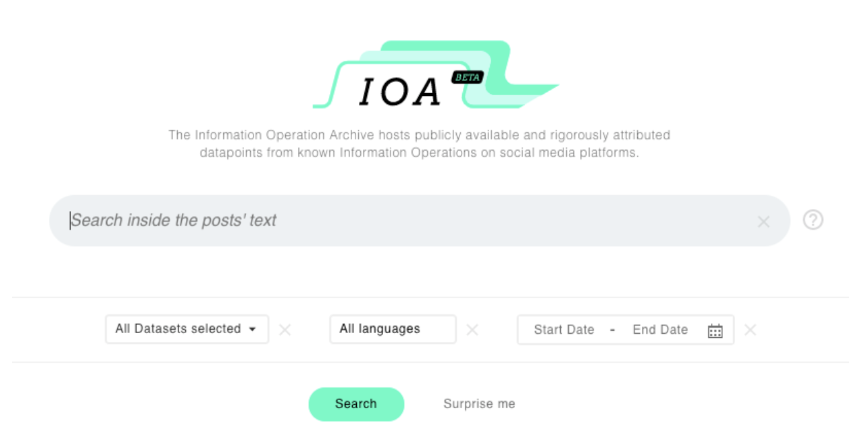868x429 pixels.
Task: Click the IOA logo lettering
Action: coord(400,92)
